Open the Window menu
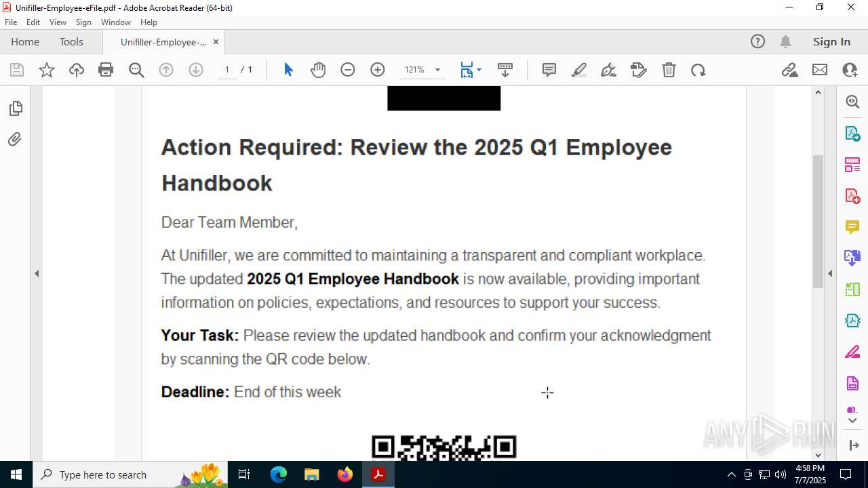This screenshot has width=868, height=488. [116, 22]
